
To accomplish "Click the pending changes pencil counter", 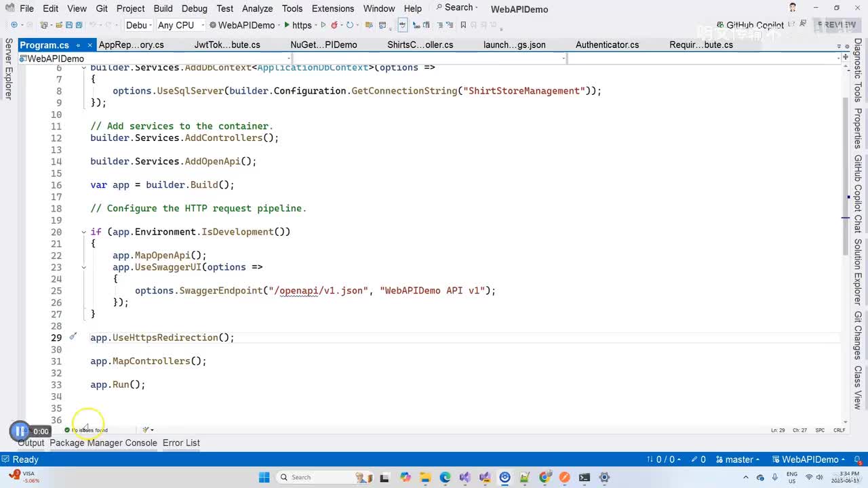I will 698,460.
